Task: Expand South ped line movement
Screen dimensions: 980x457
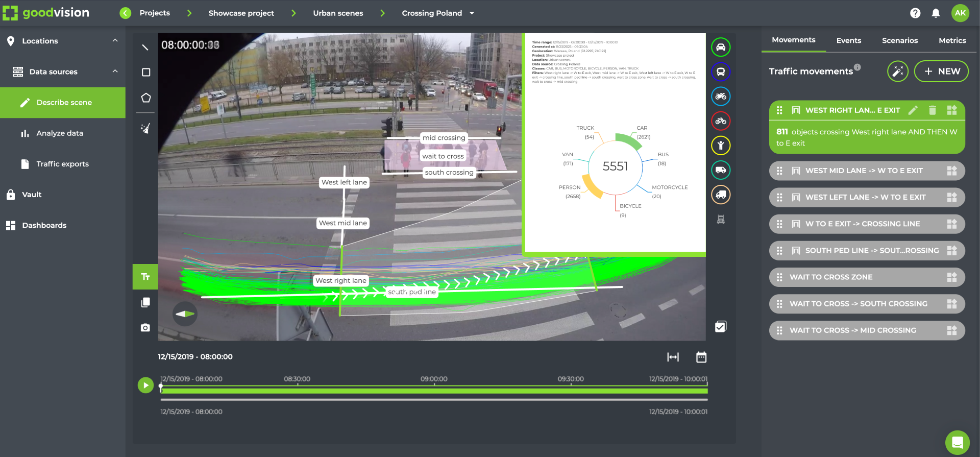Action: (x=867, y=251)
